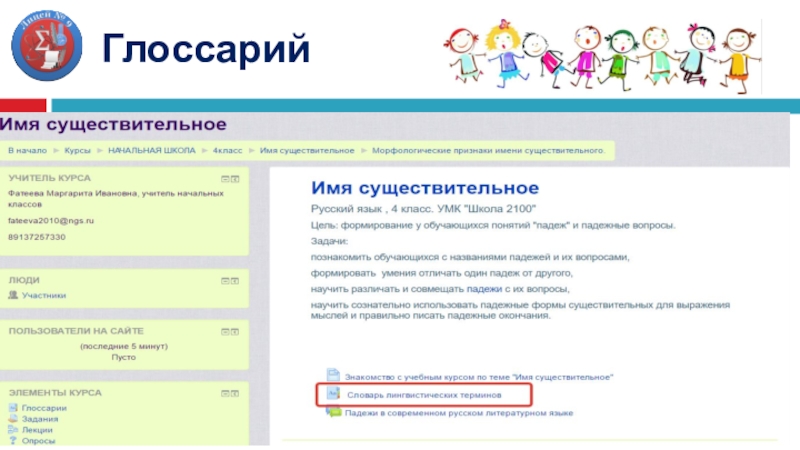800x450 pixels.
Task: Click the ПОЛЬЗОВАТЕЛИ НА САЙТЕ block title
Action: (76, 331)
